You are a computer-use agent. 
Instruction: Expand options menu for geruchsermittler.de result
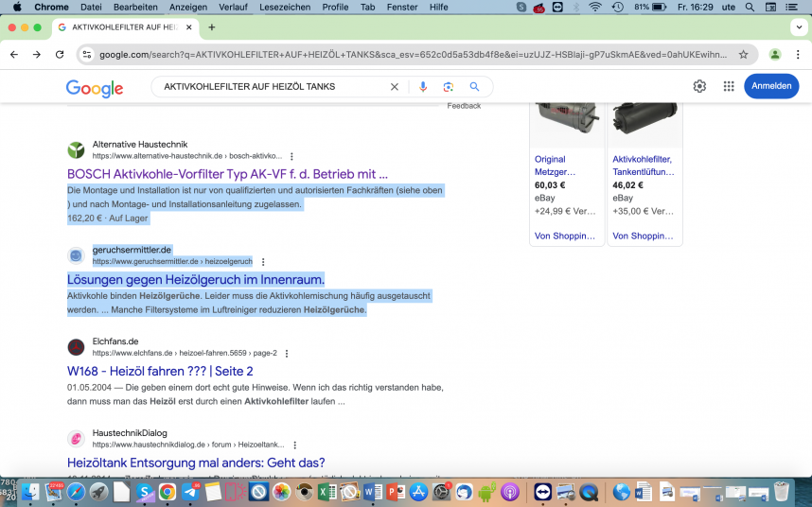263,262
